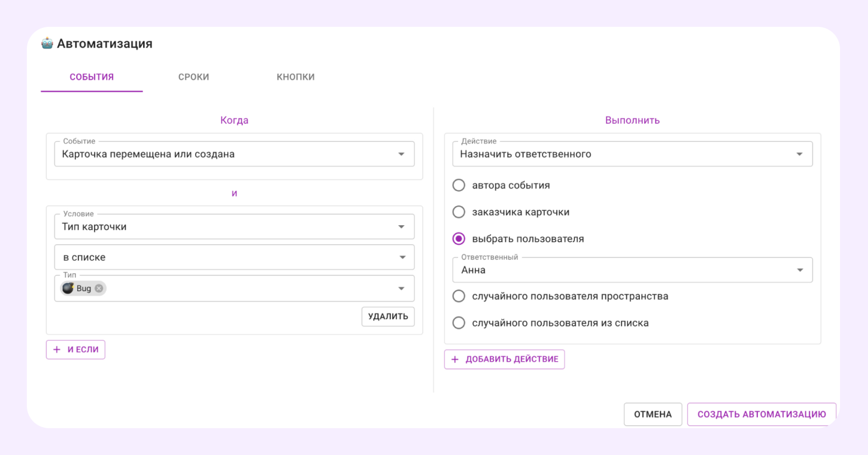Select radio 'выбрать пользователя'
Screen dimensions: 868x455
click(x=459, y=239)
